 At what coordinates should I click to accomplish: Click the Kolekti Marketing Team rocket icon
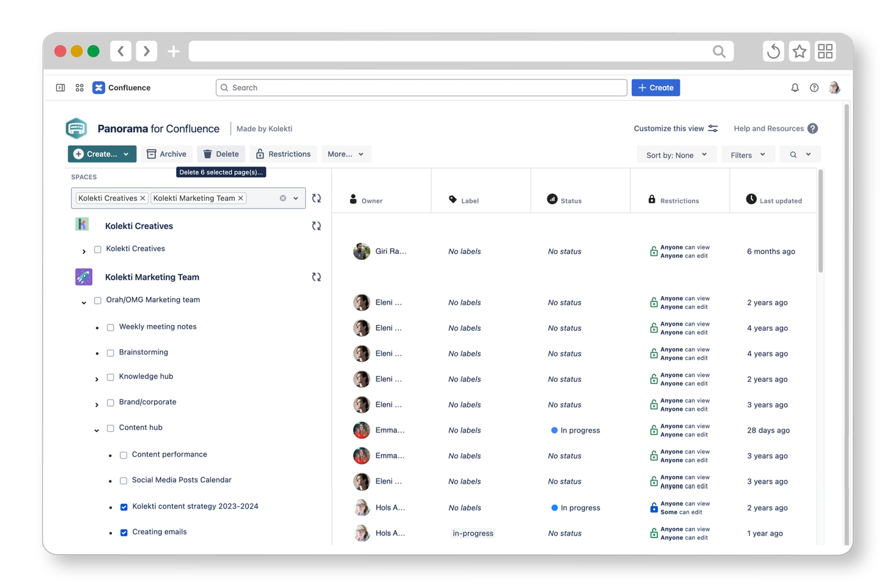point(84,276)
